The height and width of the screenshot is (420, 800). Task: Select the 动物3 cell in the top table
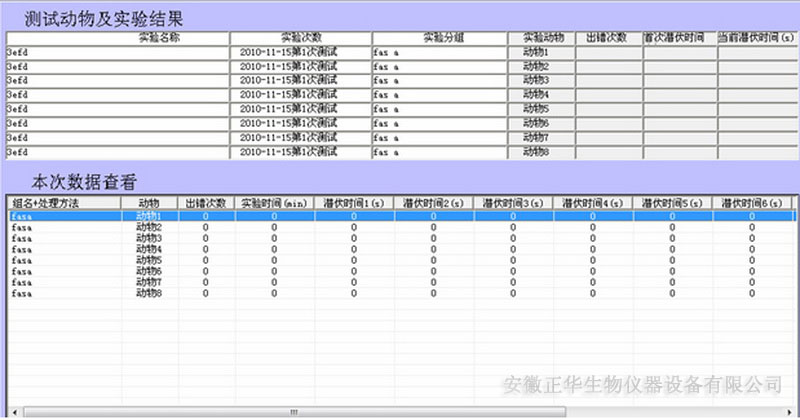point(542,81)
